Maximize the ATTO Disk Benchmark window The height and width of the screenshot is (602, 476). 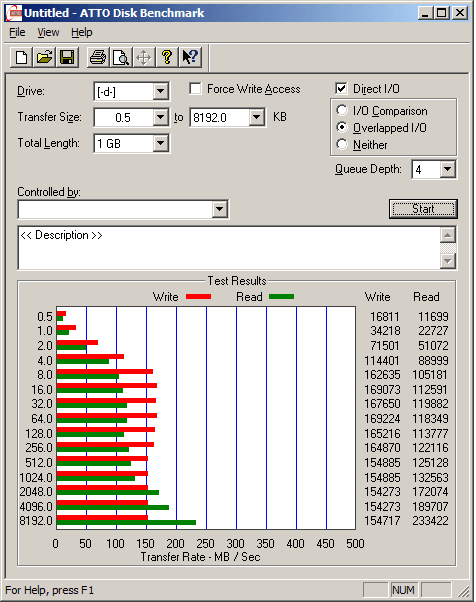point(441,13)
